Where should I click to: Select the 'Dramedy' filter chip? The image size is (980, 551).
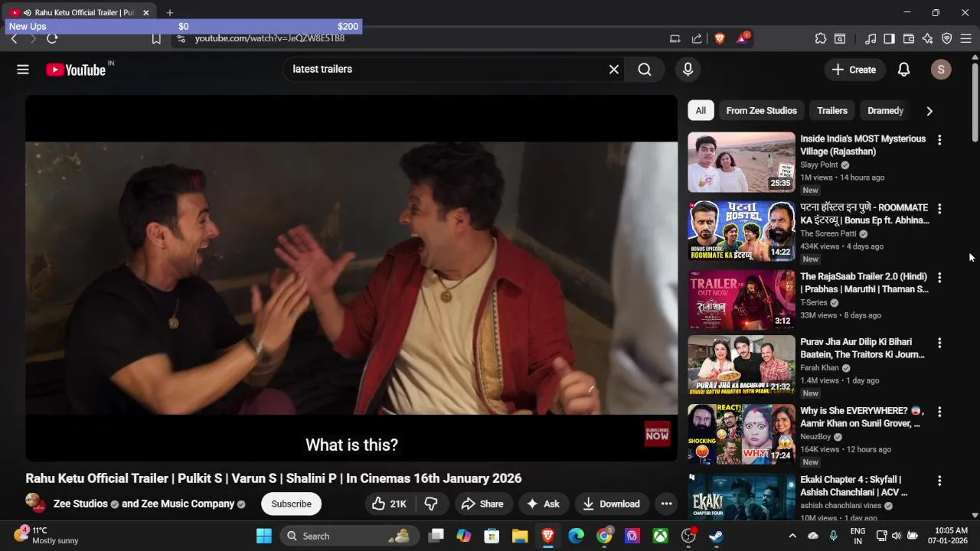click(x=886, y=111)
